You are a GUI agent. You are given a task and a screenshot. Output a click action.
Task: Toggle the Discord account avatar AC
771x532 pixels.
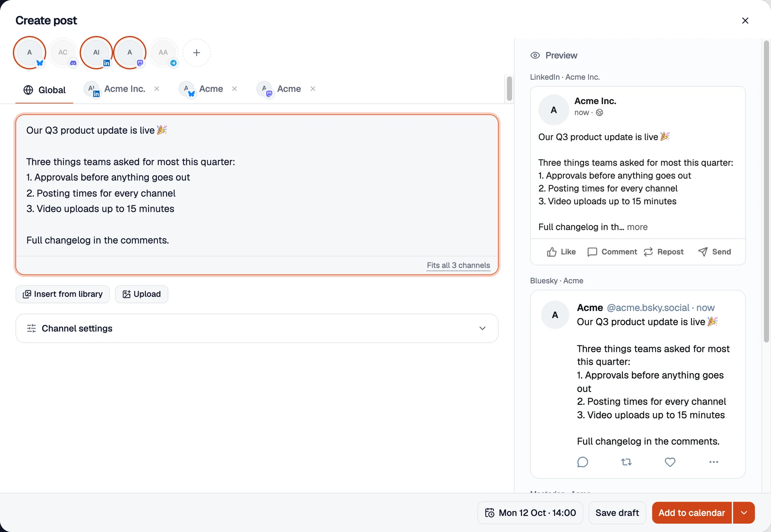(x=63, y=52)
